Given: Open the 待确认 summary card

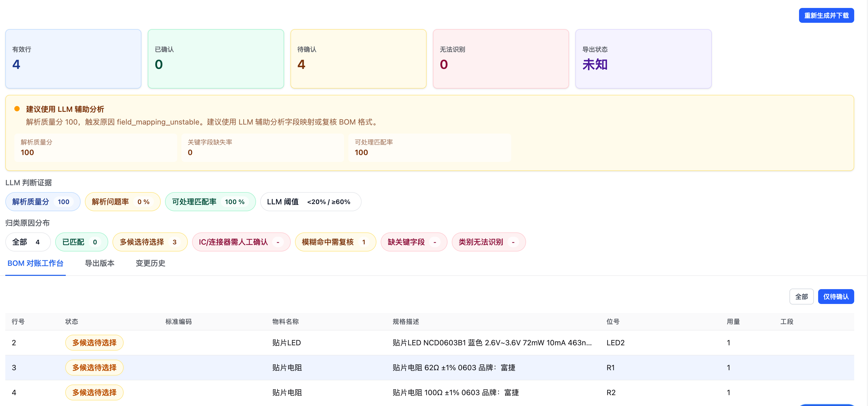Looking at the screenshot, I should coord(358,59).
